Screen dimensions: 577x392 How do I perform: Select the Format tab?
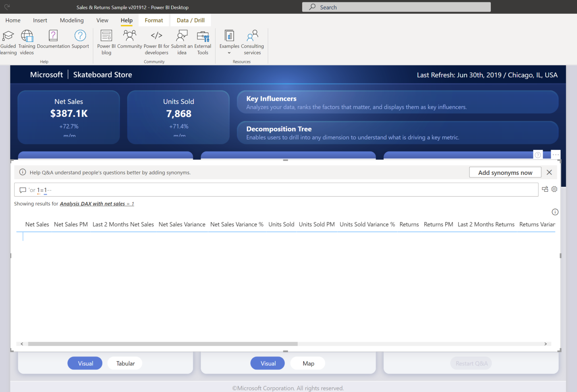click(x=154, y=21)
